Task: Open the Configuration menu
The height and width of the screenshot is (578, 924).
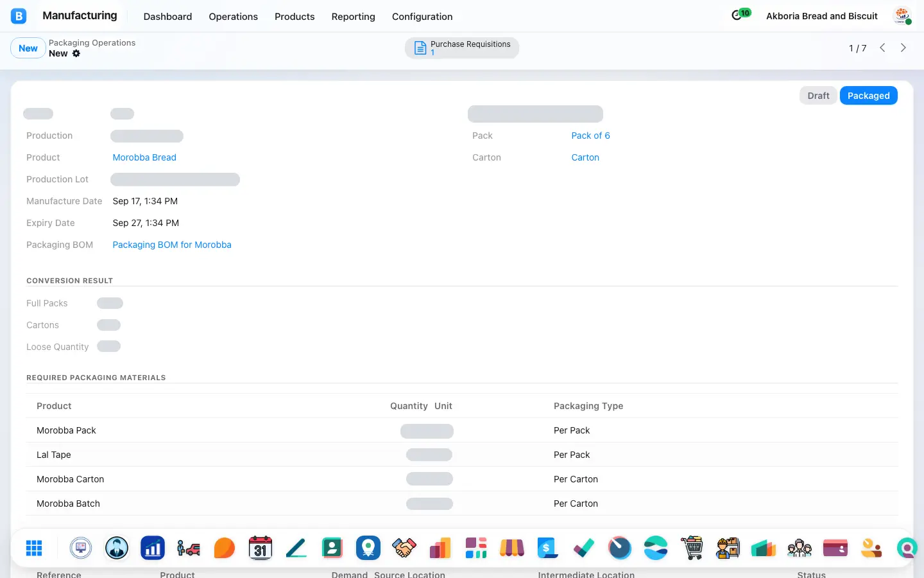Action: [x=422, y=17]
